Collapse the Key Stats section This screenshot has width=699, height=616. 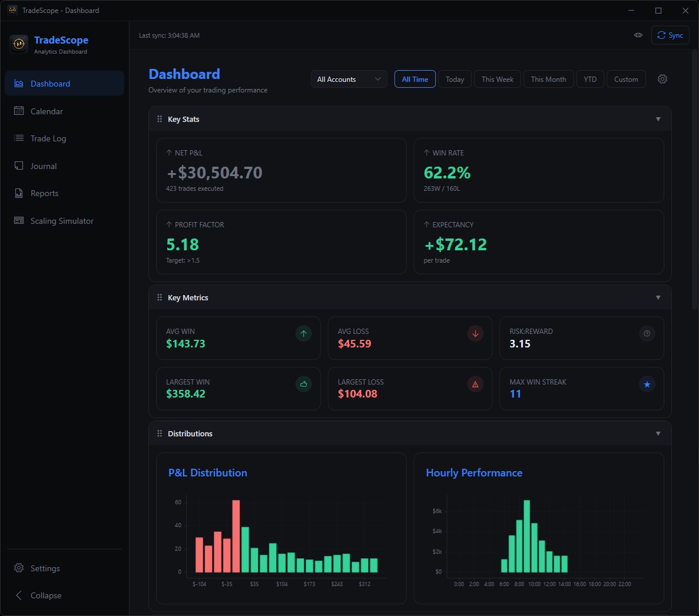tap(658, 118)
